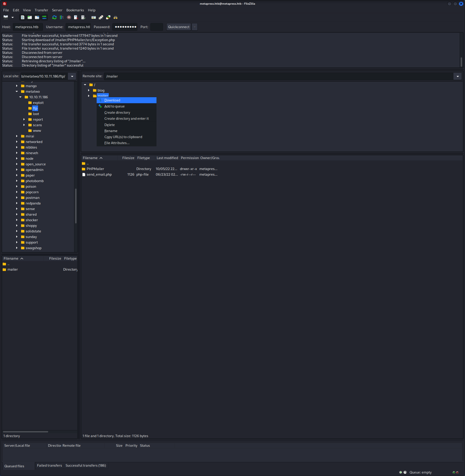Select PHPMailer directory in remote list
Viewport: 465px width, 476px height.
(95, 169)
